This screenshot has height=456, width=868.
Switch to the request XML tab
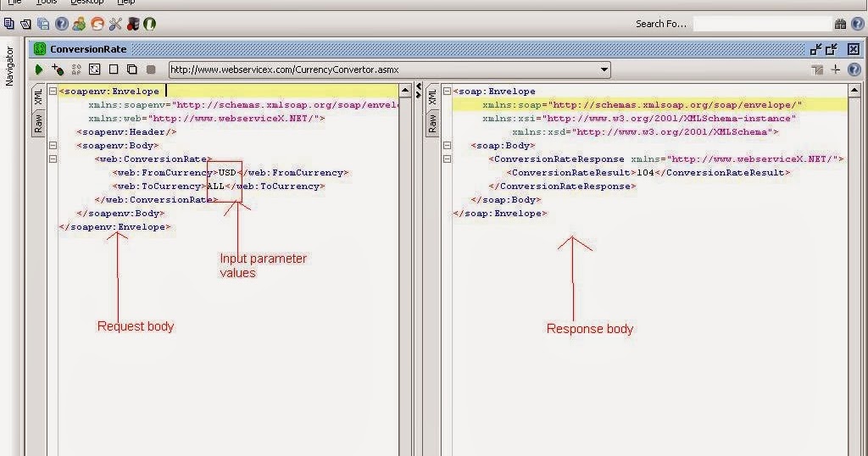38,97
